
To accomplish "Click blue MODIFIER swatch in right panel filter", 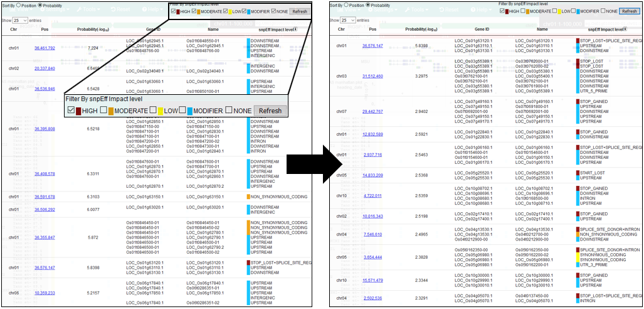I will click(x=578, y=11).
